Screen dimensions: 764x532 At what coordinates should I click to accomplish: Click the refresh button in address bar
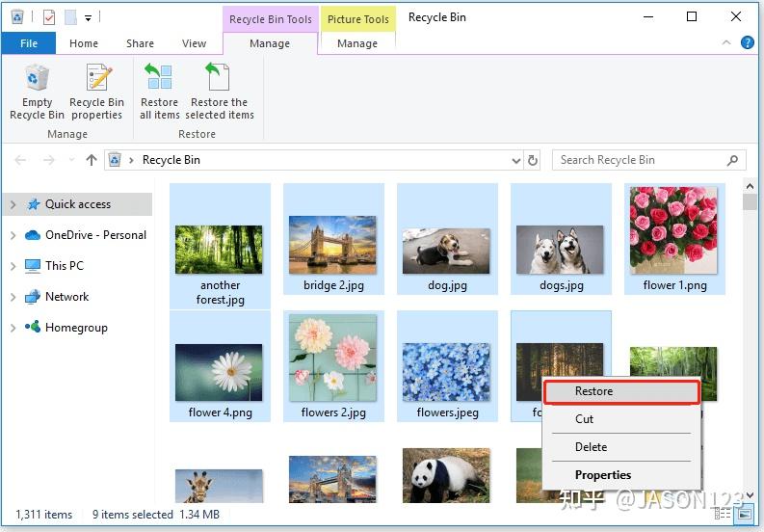tap(533, 160)
